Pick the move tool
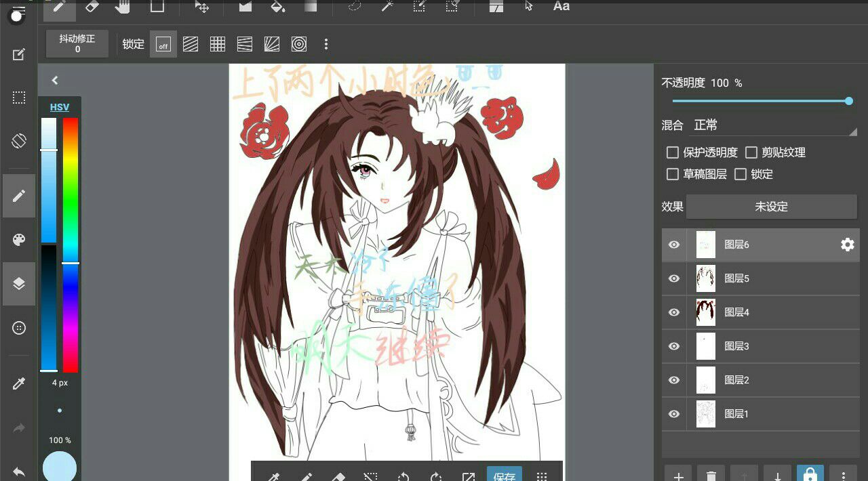Viewport: 868px width, 481px height. (x=201, y=7)
